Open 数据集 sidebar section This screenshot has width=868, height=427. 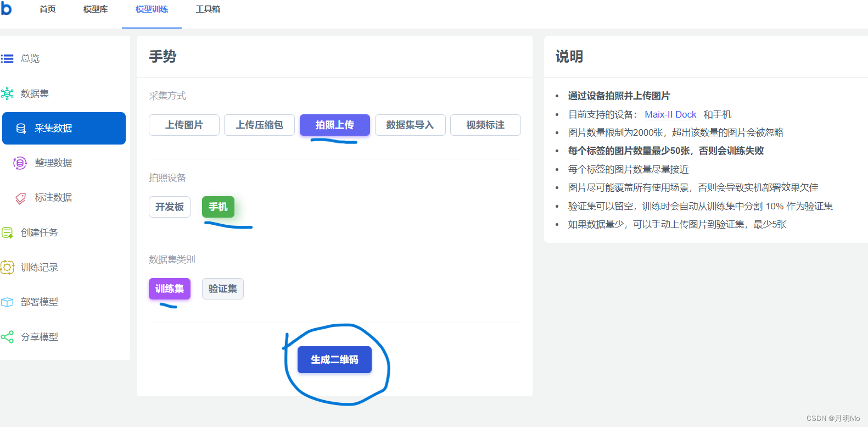[35, 93]
